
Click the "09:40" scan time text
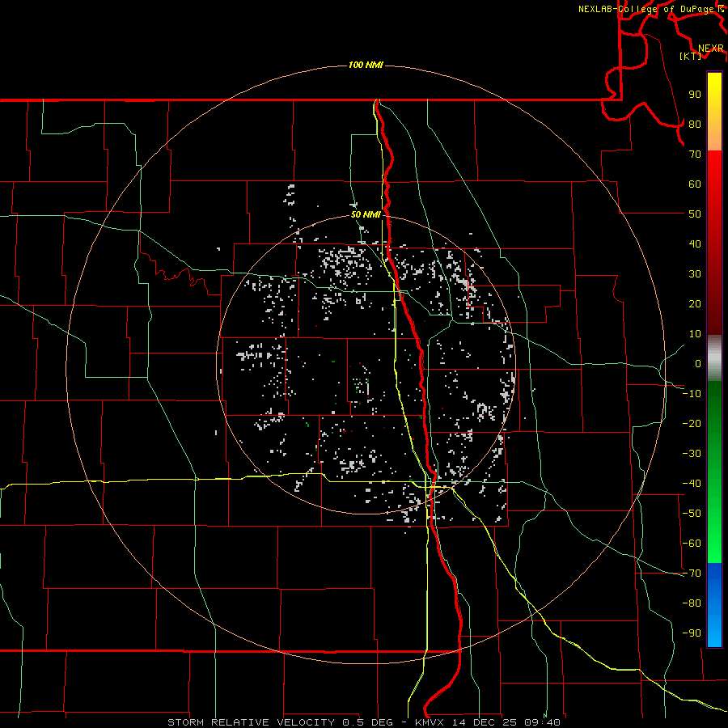[x=542, y=722]
